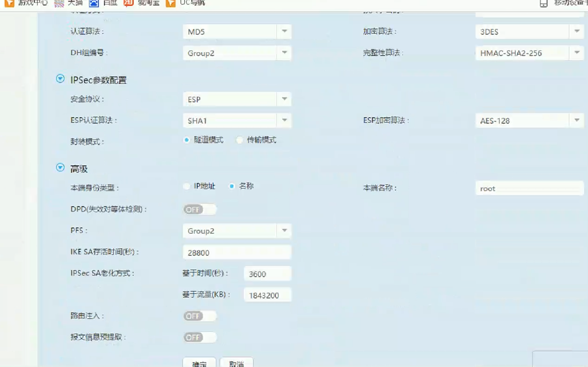Open the UC导航 bookmark icon
Image resolution: width=588 pixels, height=367 pixels.
coord(170,3)
